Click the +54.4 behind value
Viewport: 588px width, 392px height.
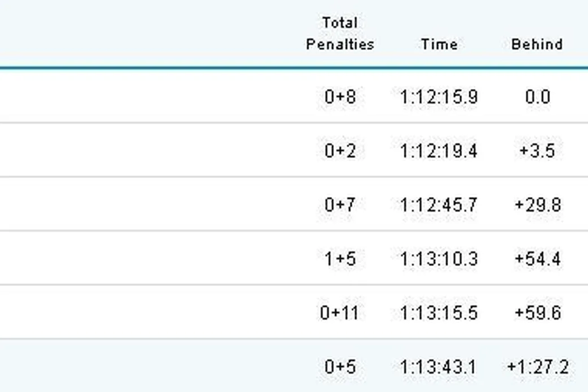(537, 259)
